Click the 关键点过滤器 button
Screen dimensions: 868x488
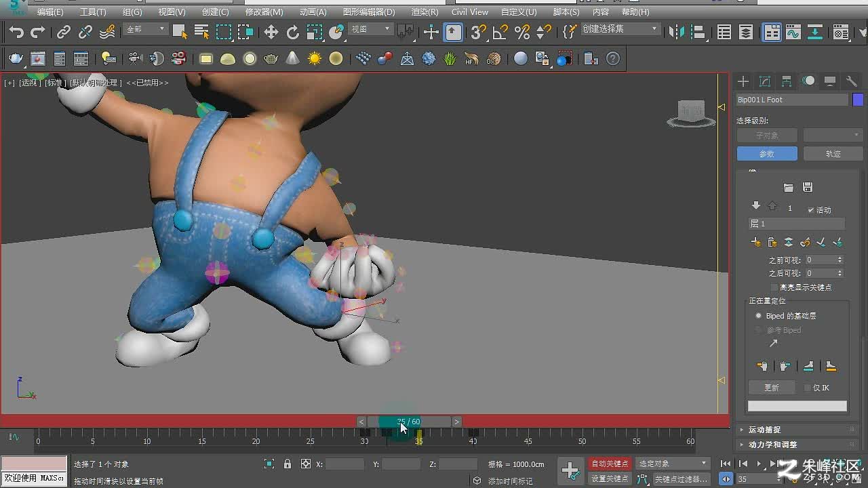coord(681,479)
